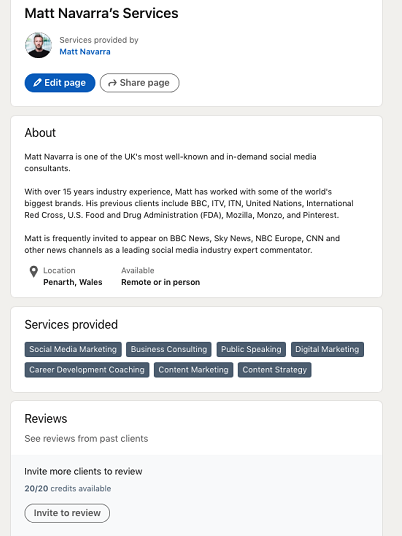Click the Remote or in person availability
The width and height of the screenshot is (402, 536).
tap(161, 282)
